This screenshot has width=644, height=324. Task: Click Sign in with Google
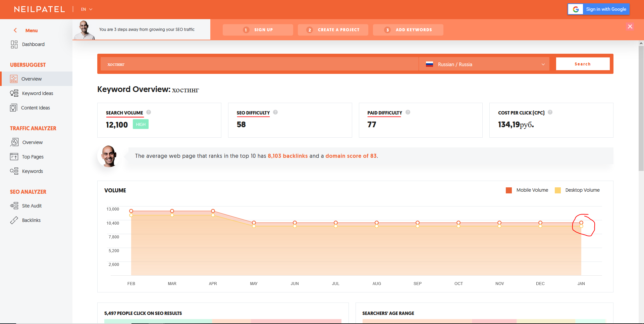pyautogui.click(x=599, y=9)
